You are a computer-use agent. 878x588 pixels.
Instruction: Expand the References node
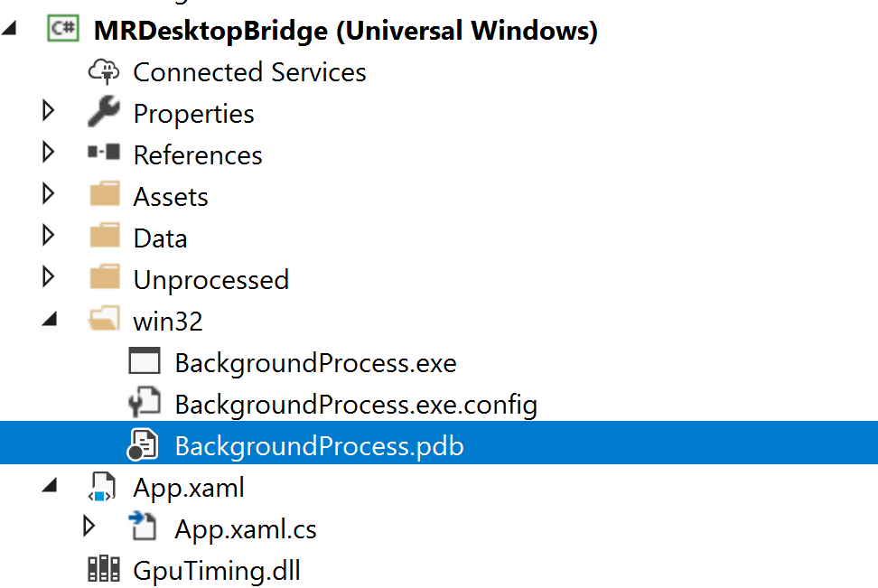(x=49, y=154)
